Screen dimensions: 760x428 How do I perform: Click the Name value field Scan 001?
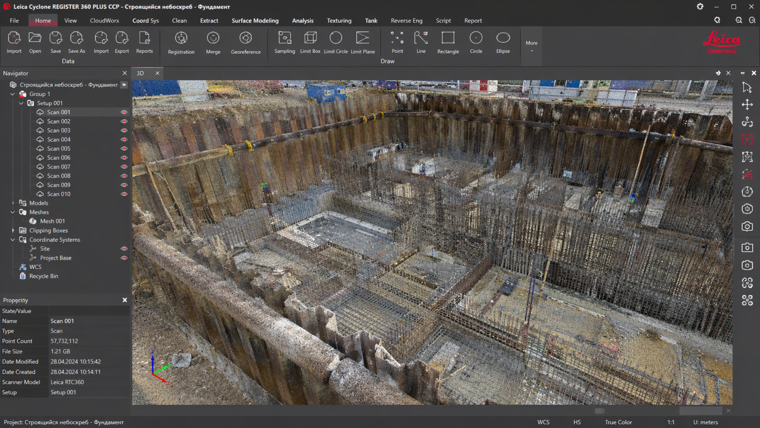click(89, 321)
